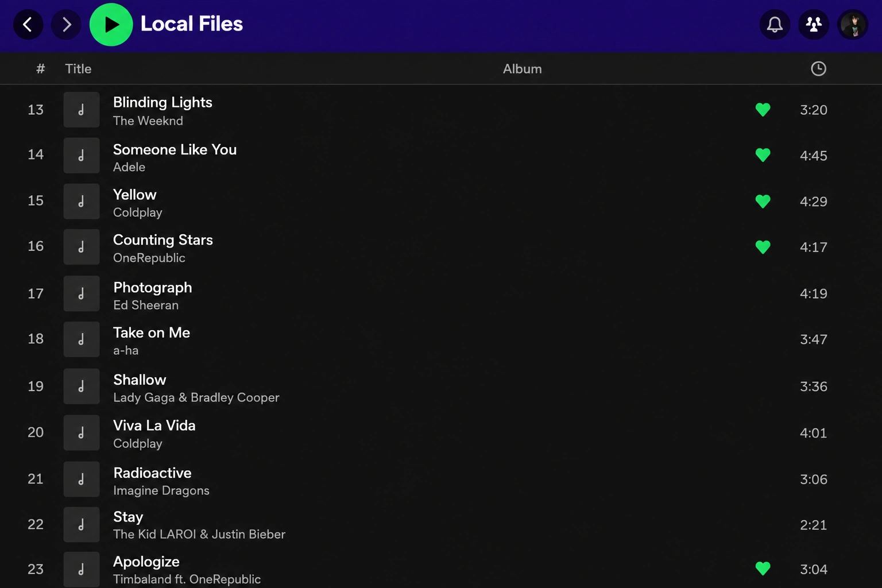The image size is (882, 588).
Task: Select the Stay track title
Action: pos(127,517)
